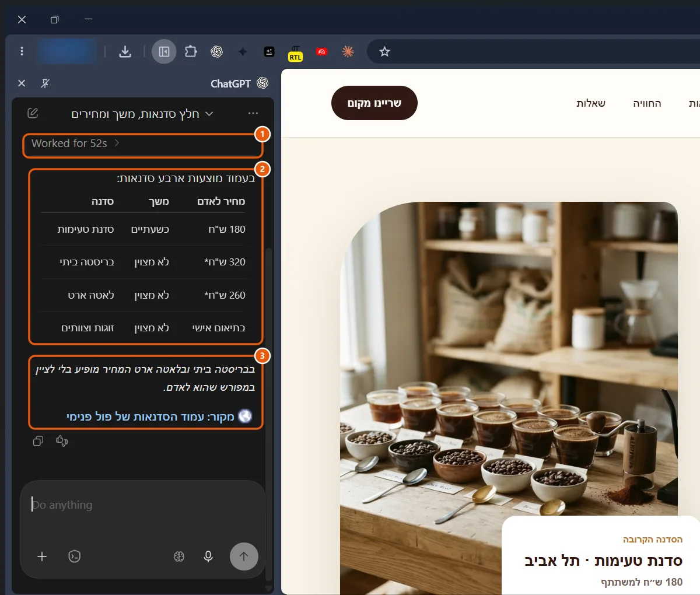Open the extensions puzzle icon
This screenshot has width=700, height=595.
coord(191,51)
